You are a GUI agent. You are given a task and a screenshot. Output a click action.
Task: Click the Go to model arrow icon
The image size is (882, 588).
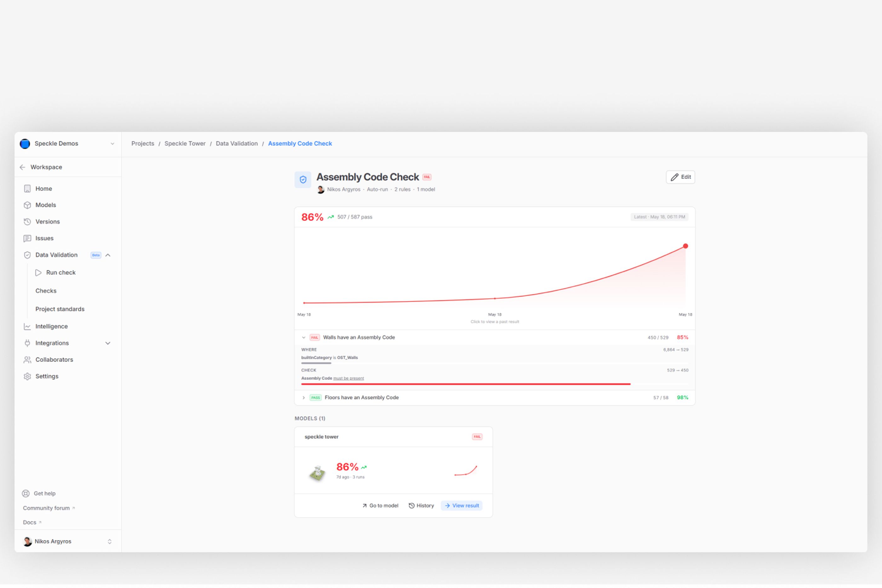click(364, 506)
